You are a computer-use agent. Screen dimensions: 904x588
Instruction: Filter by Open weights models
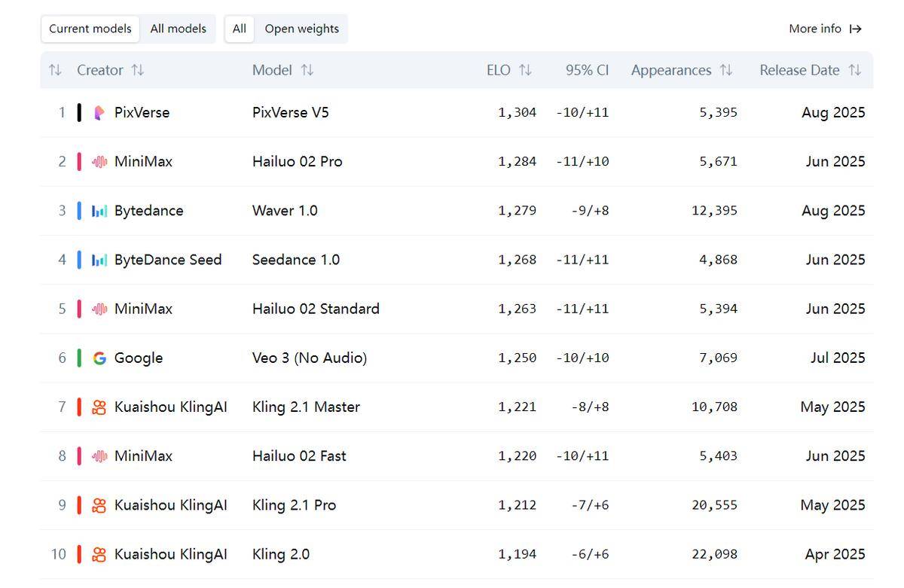301,29
